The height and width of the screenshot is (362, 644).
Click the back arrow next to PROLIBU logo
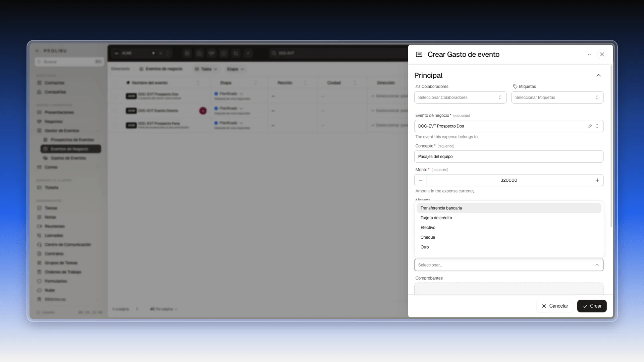coord(37,51)
